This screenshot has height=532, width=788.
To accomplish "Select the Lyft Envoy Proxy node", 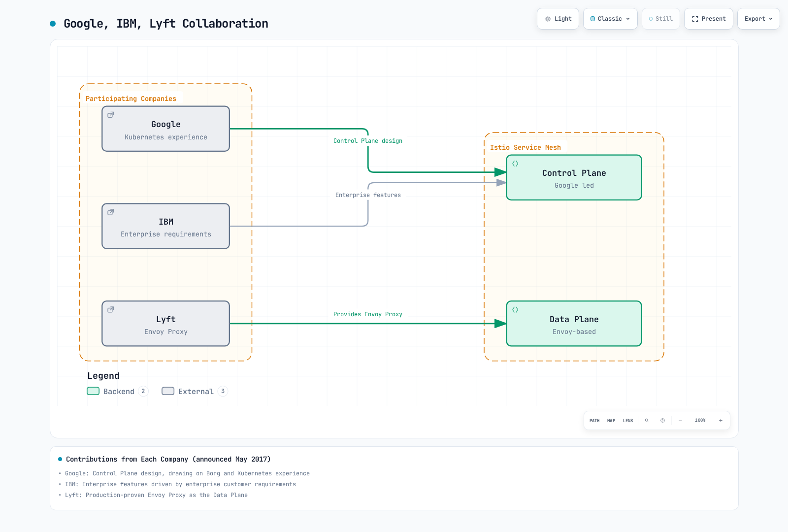I will coord(166,324).
